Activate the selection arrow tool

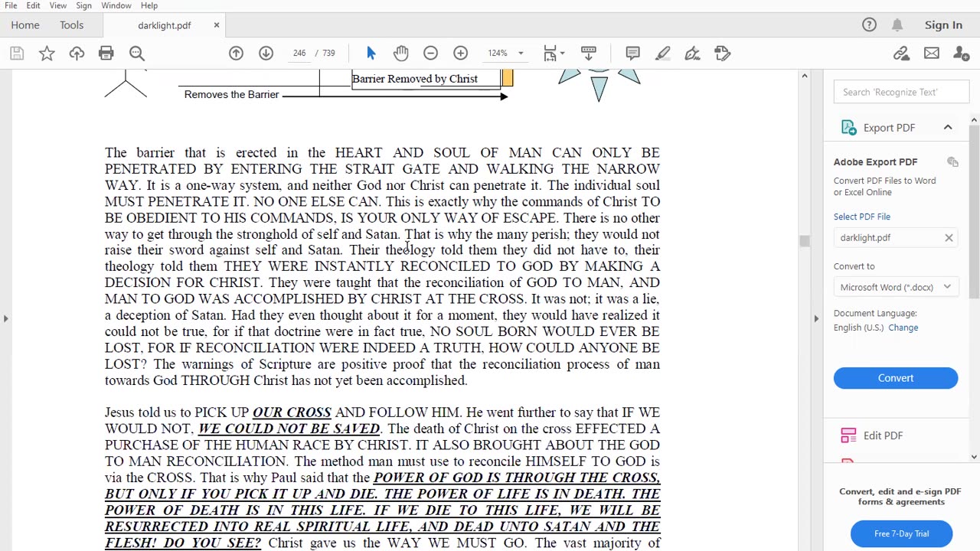pos(371,53)
